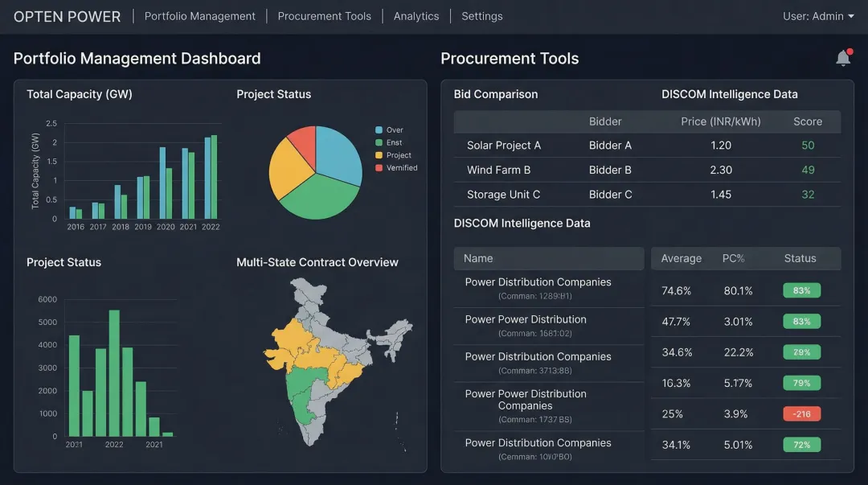868x485 pixels.
Task: Switch to the Analytics tab
Action: point(416,15)
